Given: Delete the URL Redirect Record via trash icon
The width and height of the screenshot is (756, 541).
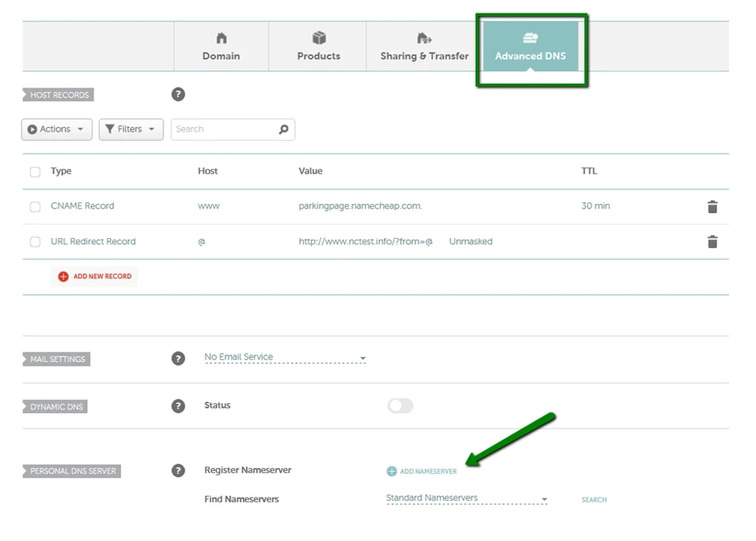Looking at the screenshot, I should 712,241.
